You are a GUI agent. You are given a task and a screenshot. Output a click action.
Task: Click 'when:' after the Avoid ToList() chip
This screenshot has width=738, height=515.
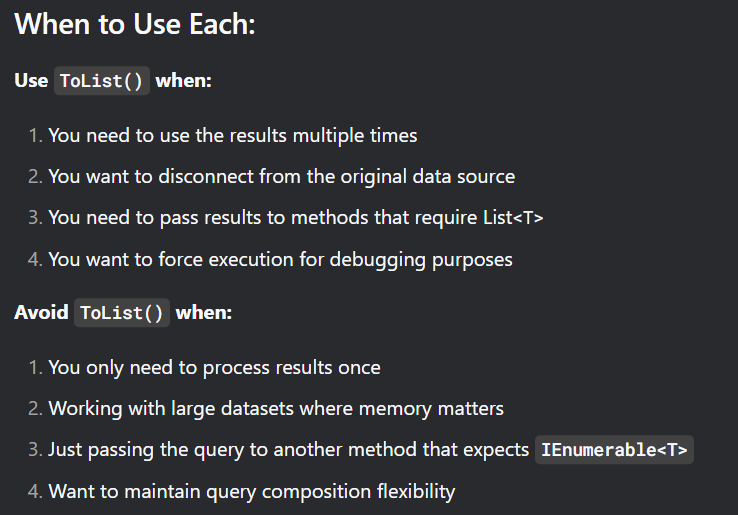(x=204, y=312)
